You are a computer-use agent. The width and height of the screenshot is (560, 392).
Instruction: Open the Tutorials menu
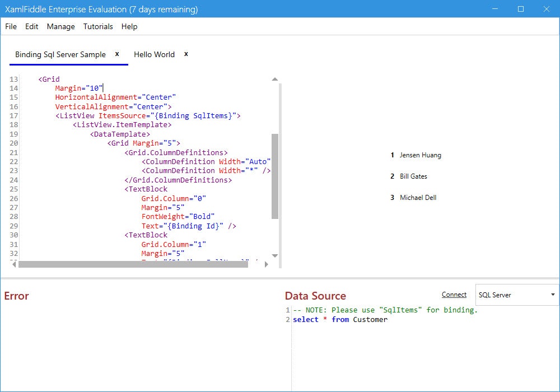(x=98, y=26)
